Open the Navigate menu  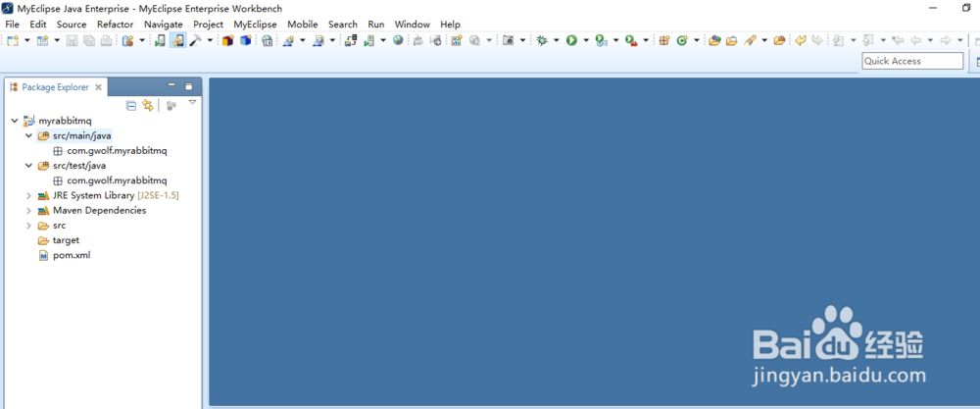163,25
